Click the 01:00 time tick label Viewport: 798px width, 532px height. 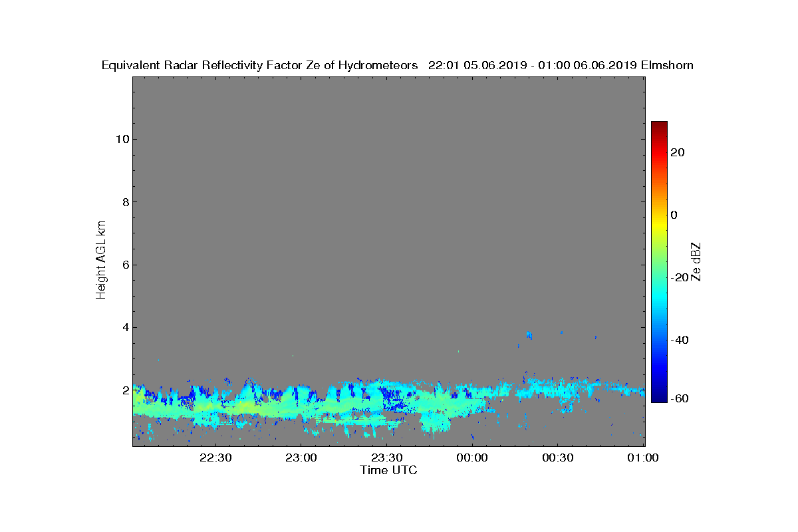click(643, 458)
